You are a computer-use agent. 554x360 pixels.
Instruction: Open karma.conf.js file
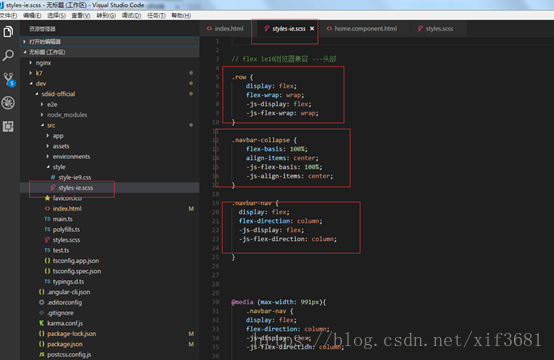click(x=110, y=323)
